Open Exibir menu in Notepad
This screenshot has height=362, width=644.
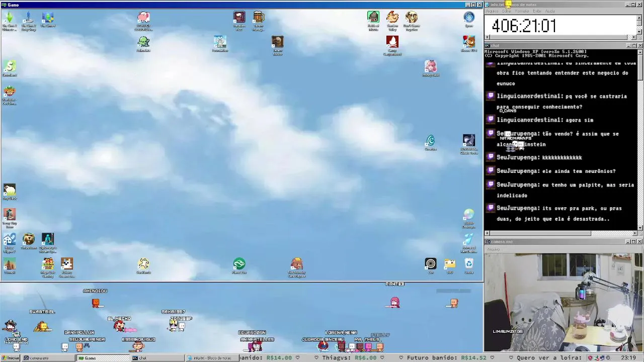coord(537,11)
